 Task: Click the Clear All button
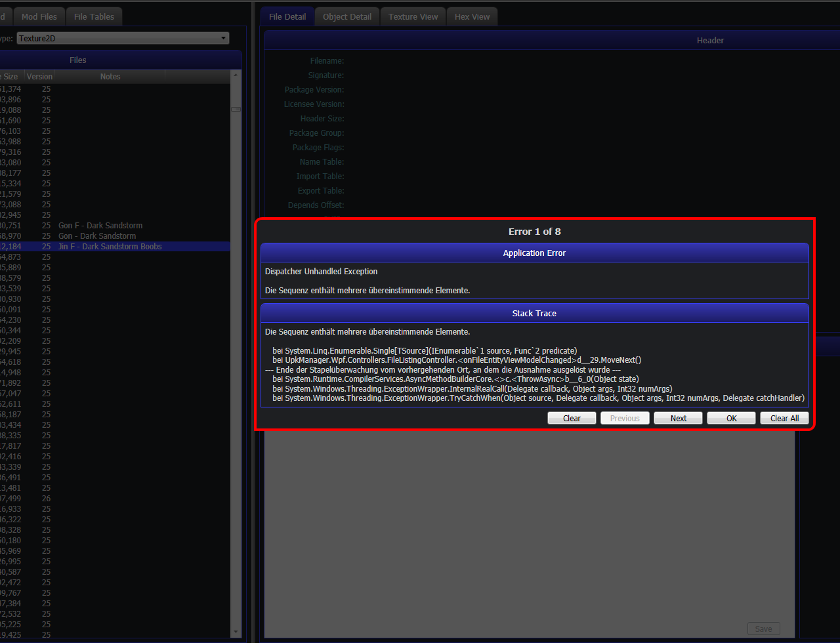click(x=784, y=418)
